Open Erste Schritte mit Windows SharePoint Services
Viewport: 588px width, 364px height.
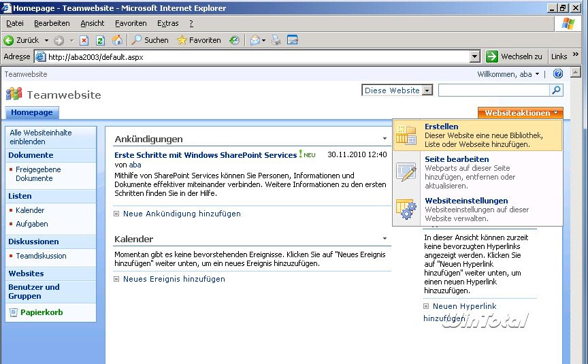206,155
